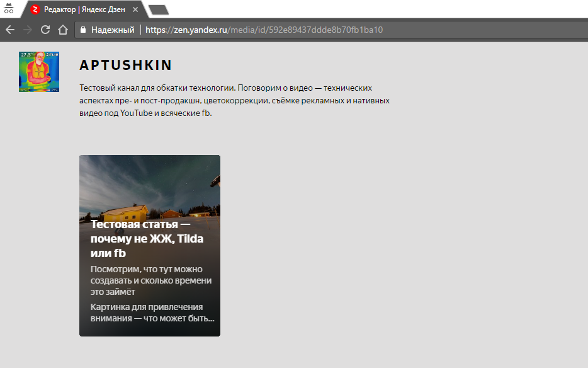The height and width of the screenshot is (368, 588).
Task: Click the Надежный security label
Action: point(113,30)
